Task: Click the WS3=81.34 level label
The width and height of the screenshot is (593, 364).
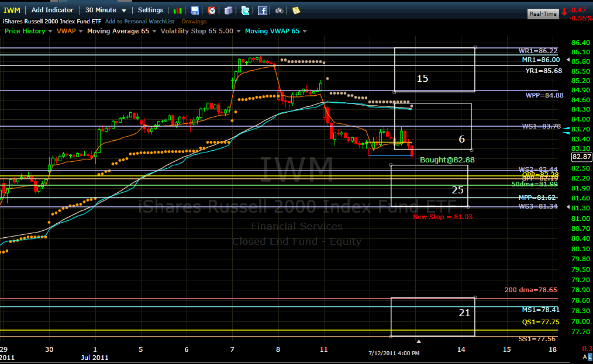Action: coord(538,206)
